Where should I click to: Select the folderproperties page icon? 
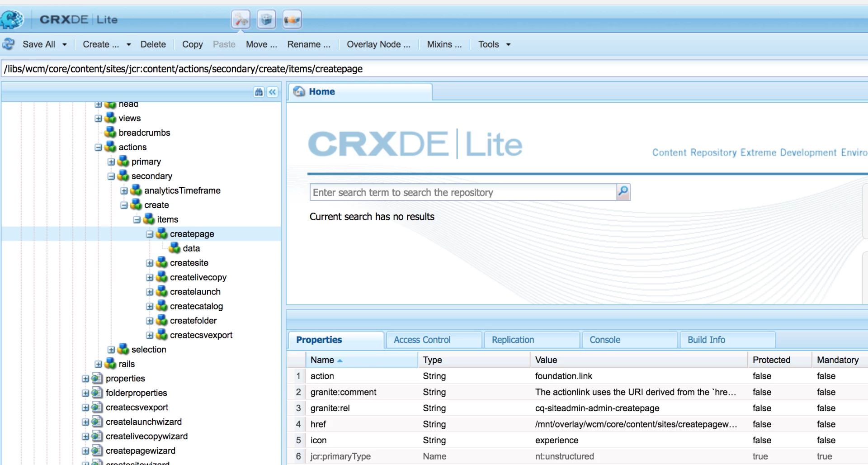97,393
